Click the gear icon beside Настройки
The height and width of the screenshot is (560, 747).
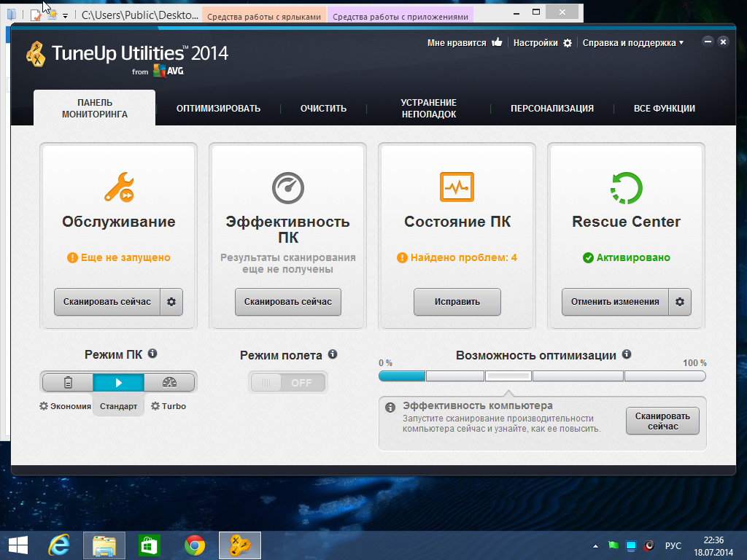click(568, 43)
